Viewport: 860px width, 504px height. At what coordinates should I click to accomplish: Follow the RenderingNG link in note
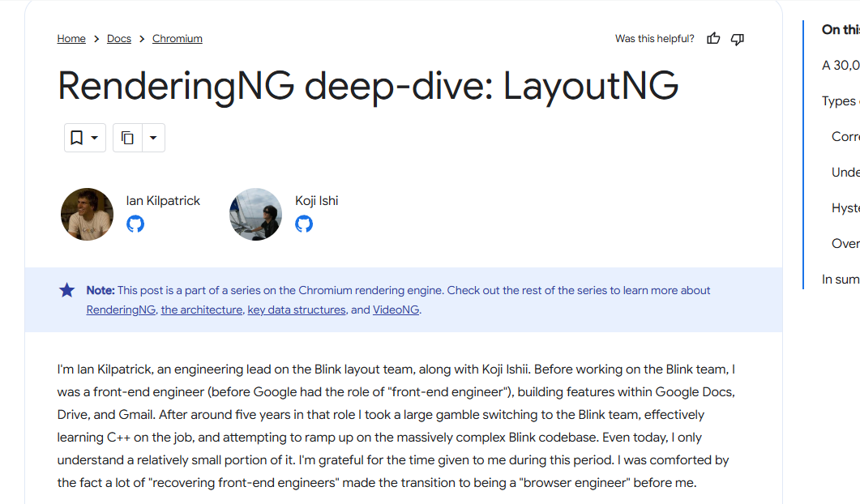coord(121,310)
